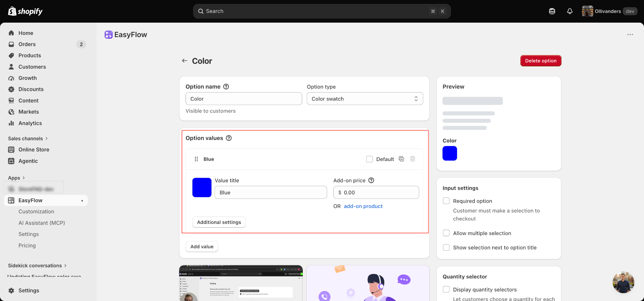Click the Discounts badge icon
The width and height of the screenshot is (644, 301).
click(11, 89)
